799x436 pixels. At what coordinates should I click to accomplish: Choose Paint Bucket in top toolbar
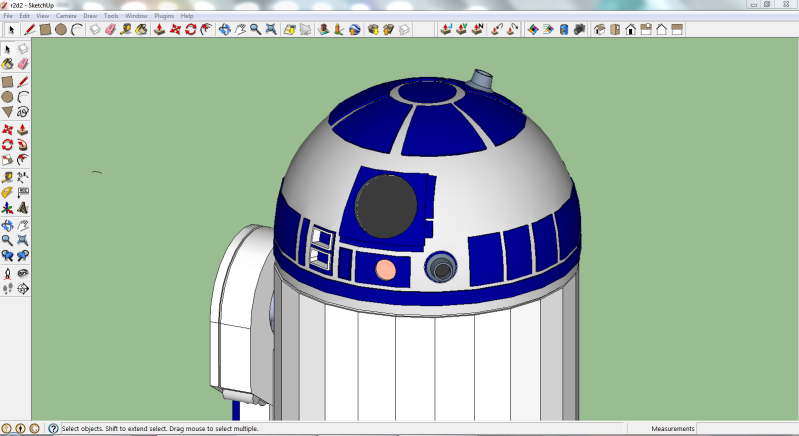click(142, 30)
